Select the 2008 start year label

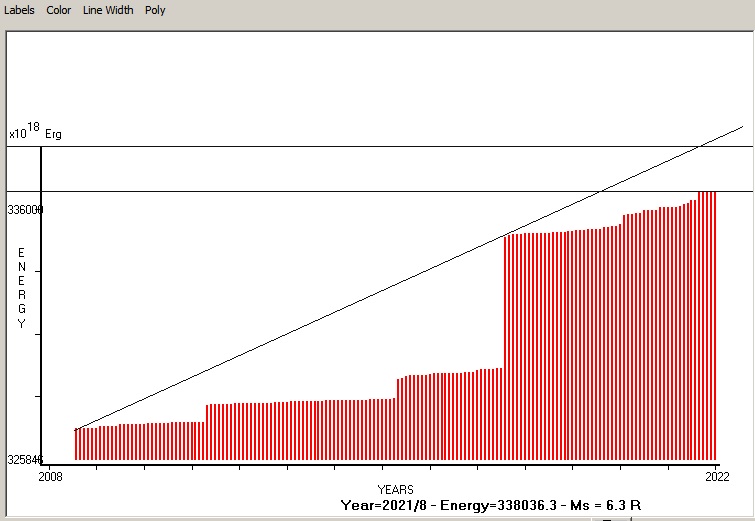pos(50,477)
